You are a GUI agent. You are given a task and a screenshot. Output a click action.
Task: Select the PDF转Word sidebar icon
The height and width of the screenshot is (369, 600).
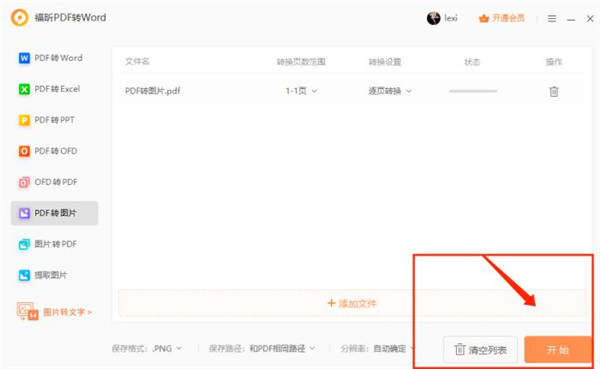point(24,58)
